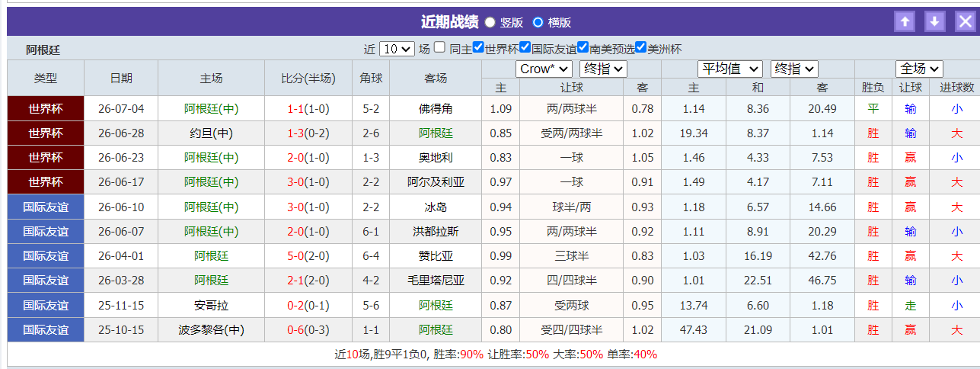Click the 世界杯 type cell dated 26-07-04
The image size is (980, 369).
point(46,109)
